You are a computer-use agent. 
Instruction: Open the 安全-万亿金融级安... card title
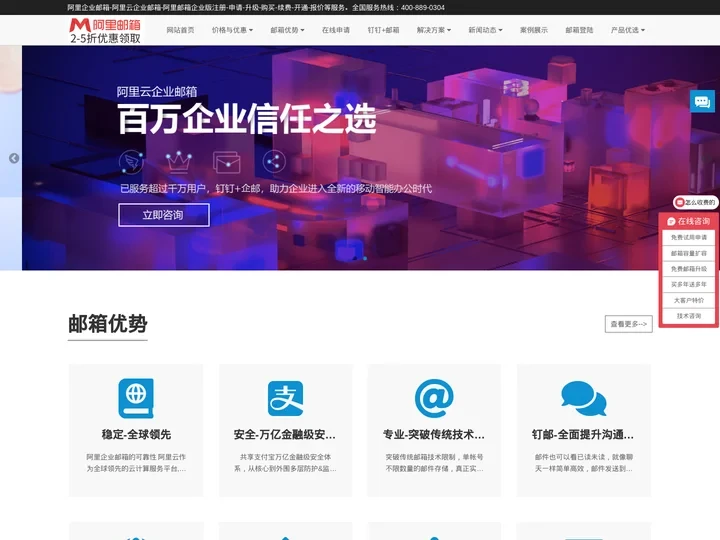[285, 434]
